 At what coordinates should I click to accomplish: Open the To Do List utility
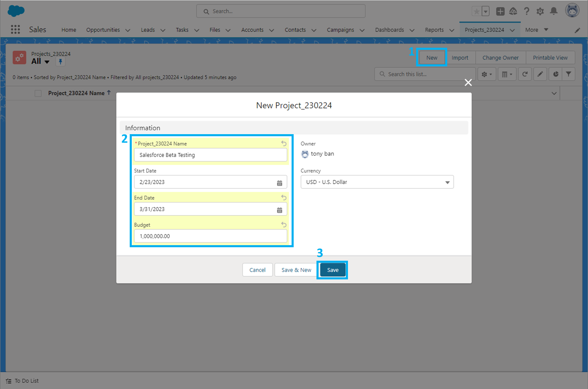[x=22, y=381]
